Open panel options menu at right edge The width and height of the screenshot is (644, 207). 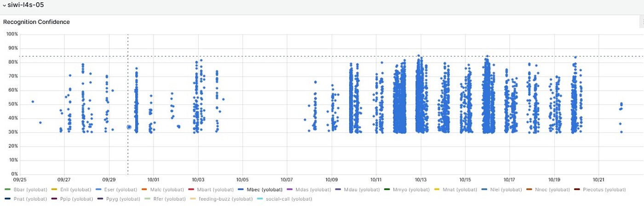coord(642,22)
